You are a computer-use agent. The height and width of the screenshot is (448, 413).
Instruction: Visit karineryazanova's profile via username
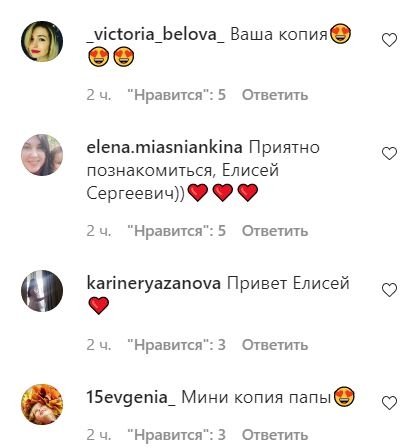tap(154, 284)
